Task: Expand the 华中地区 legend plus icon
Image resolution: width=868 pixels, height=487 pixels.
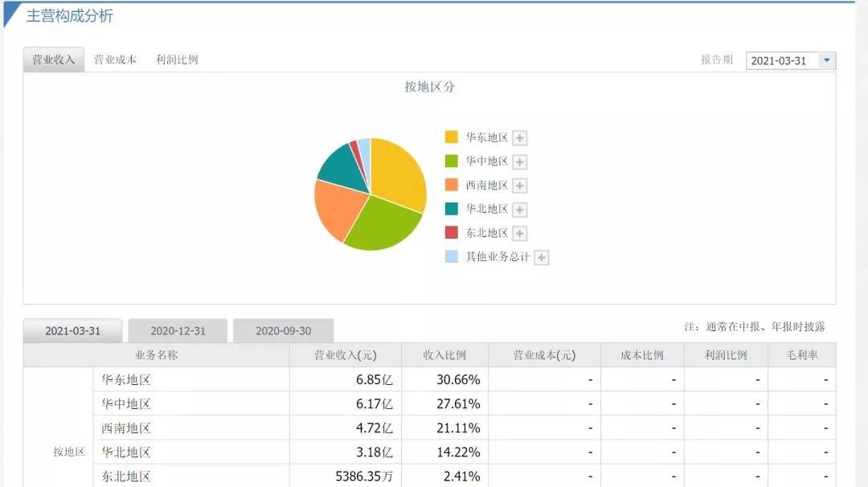Action: [x=520, y=162]
